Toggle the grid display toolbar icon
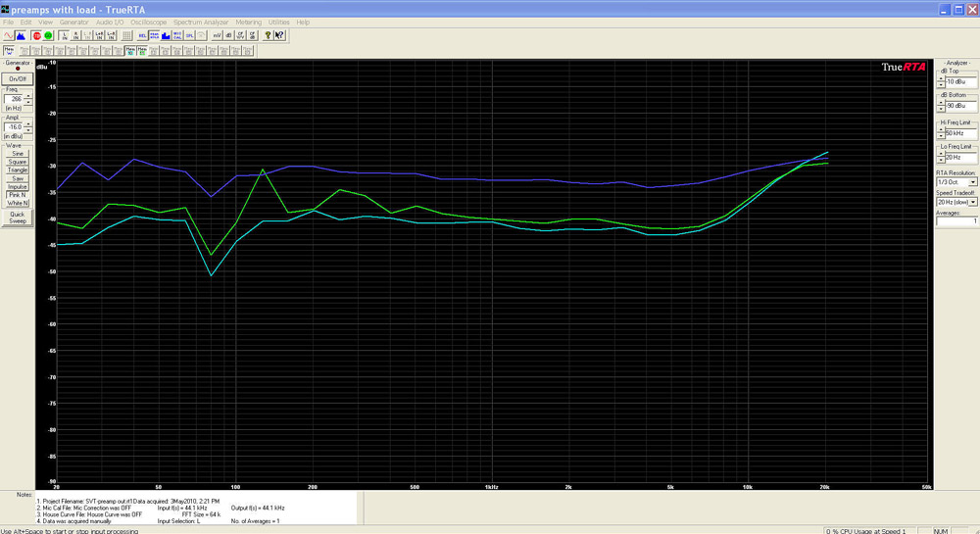This screenshot has height=534, width=980. (x=126, y=35)
